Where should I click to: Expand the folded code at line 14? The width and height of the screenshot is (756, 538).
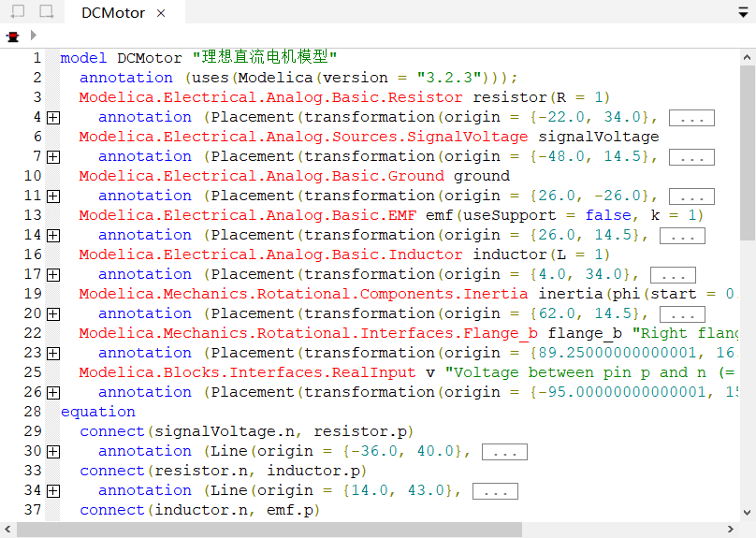pyautogui.click(x=53, y=236)
